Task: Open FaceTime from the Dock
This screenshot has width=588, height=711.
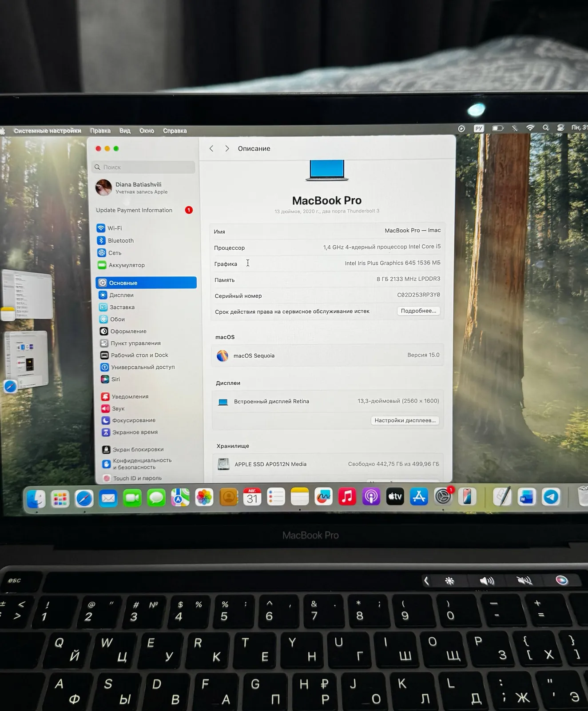Action: click(132, 498)
